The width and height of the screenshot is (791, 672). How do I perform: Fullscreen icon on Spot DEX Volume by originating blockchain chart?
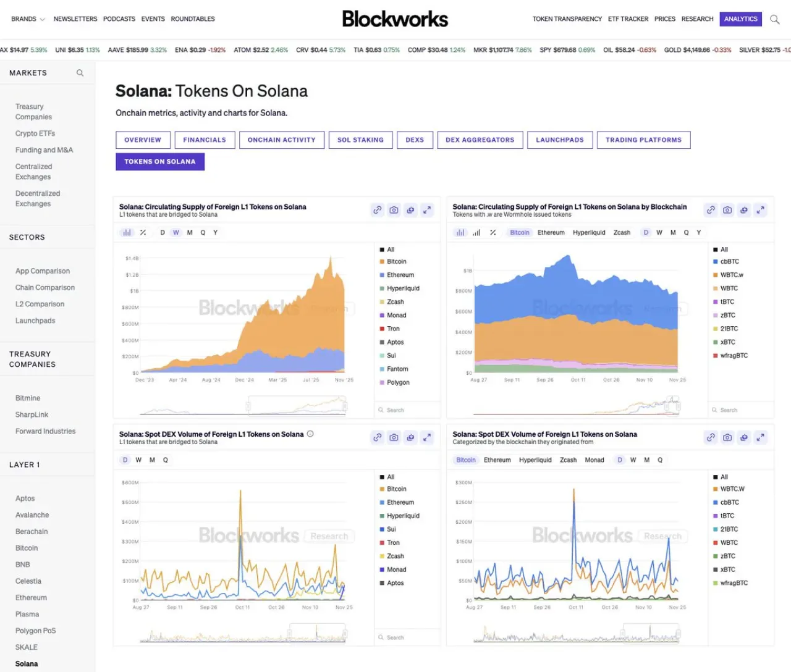click(x=761, y=437)
